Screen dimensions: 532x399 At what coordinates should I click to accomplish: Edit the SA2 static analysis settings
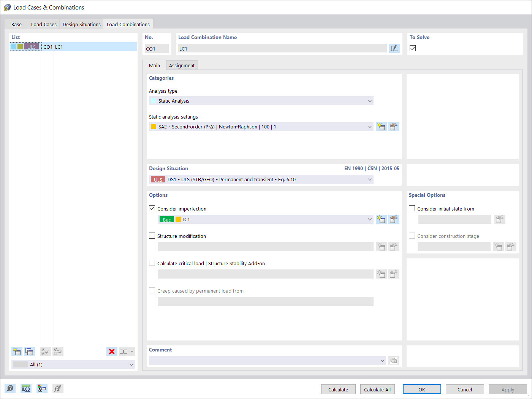coord(394,126)
